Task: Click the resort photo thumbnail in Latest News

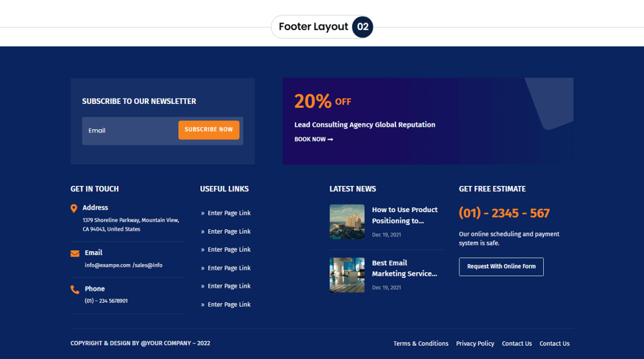Action: (347, 221)
